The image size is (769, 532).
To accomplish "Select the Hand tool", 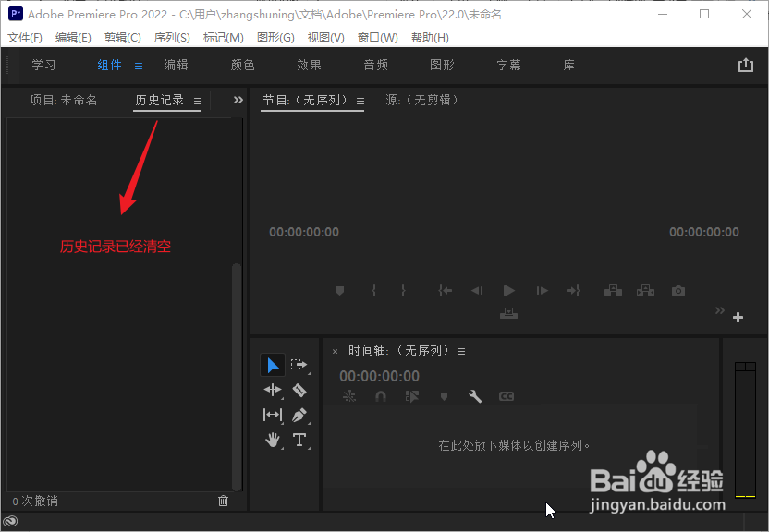I will [x=273, y=441].
